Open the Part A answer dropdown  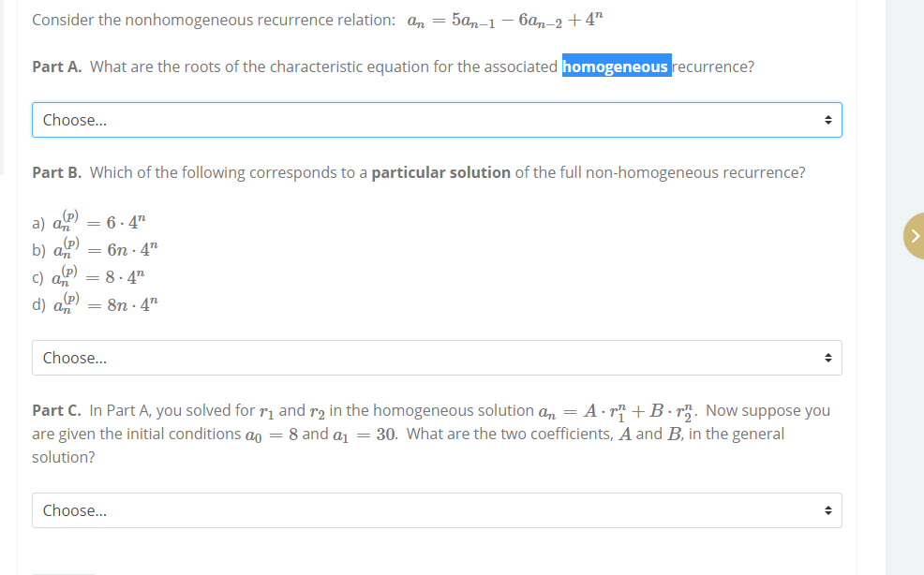pyautogui.click(x=437, y=119)
